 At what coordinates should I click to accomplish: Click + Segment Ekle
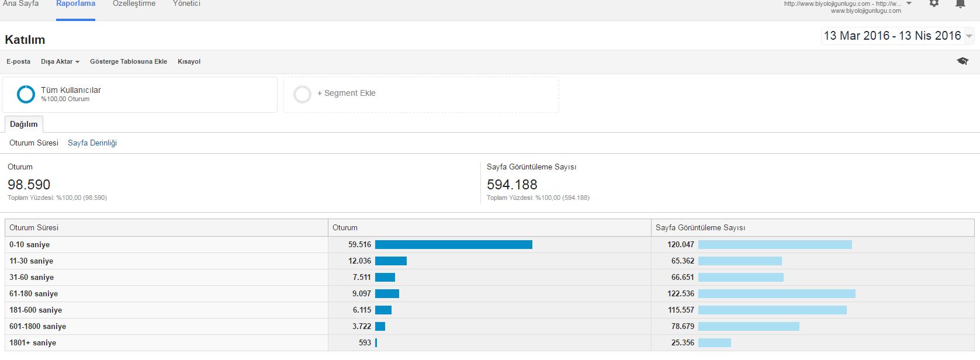347,93
